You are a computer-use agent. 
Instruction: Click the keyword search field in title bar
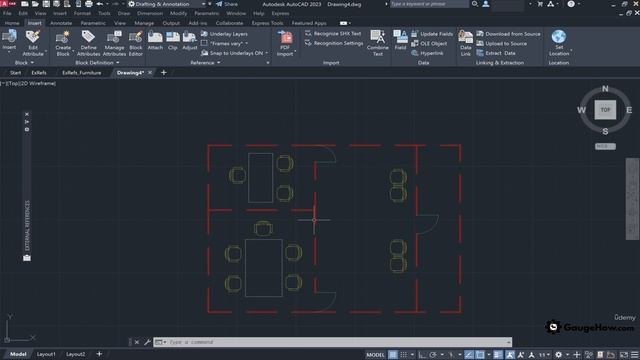(x=429, y=4)
